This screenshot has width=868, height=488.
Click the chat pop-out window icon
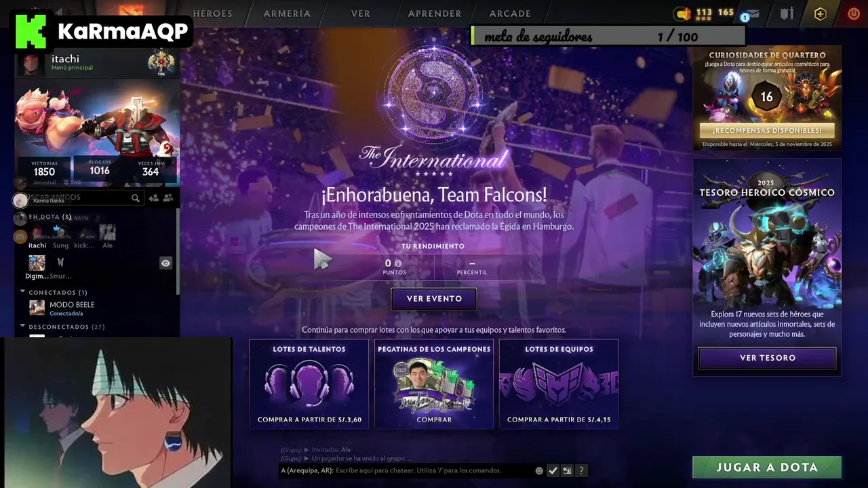[x=567, y=470]
